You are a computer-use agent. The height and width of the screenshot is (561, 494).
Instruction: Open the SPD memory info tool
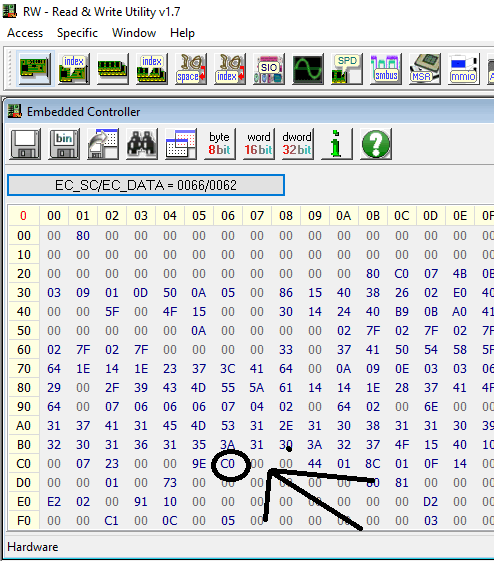347,69
